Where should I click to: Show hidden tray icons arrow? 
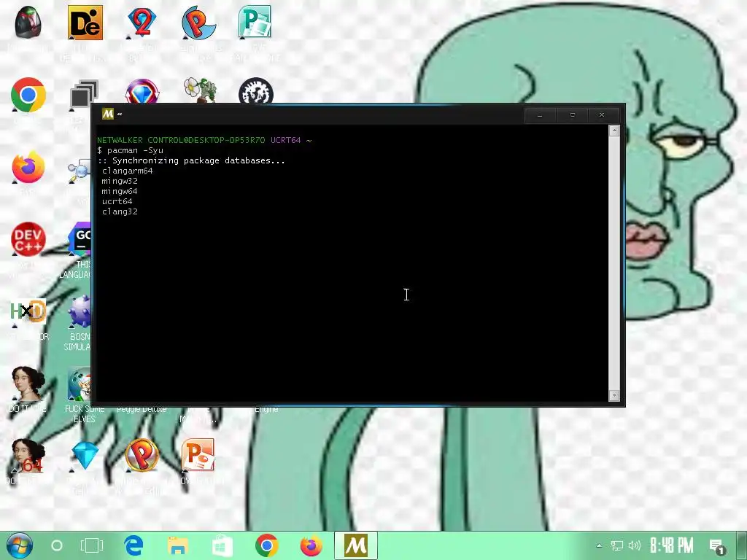tap(600, 545)
